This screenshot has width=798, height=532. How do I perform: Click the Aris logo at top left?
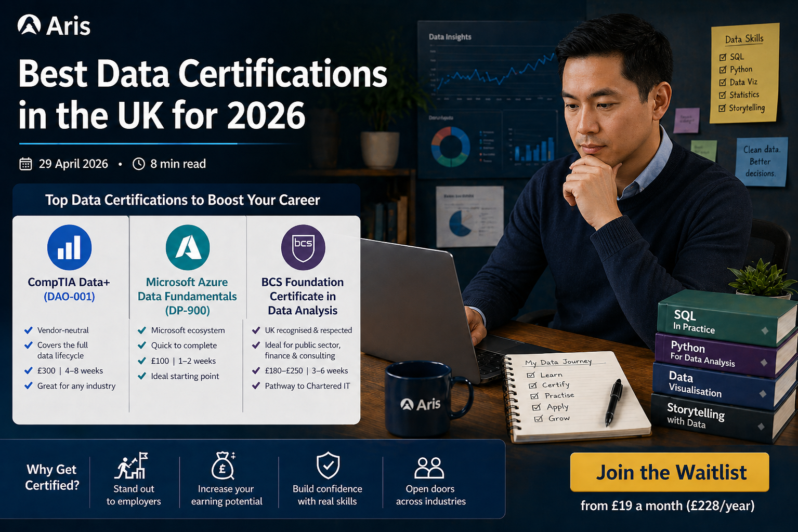(54, 25)
